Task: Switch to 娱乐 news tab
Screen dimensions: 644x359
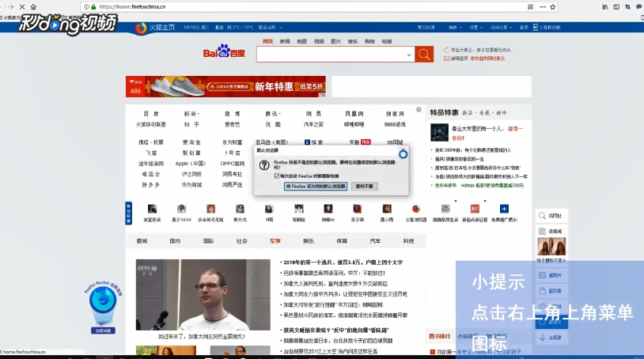Action: pyautogui.click(x=309, y=241)
